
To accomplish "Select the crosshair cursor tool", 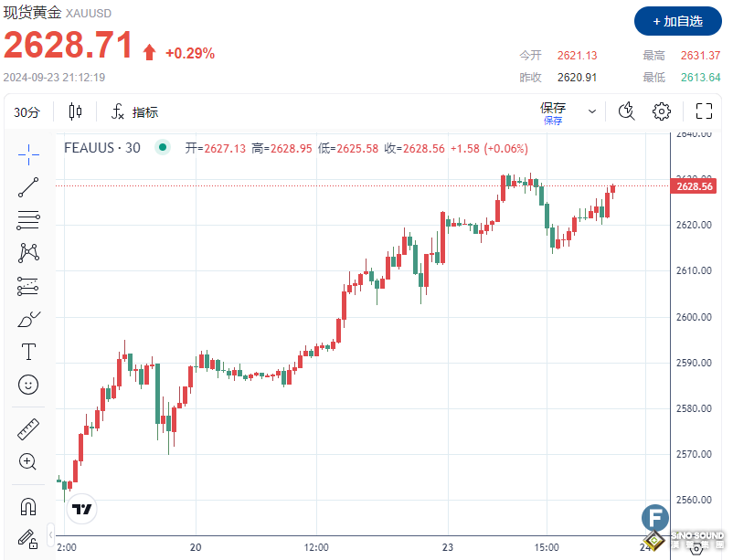I will [27, 153].
